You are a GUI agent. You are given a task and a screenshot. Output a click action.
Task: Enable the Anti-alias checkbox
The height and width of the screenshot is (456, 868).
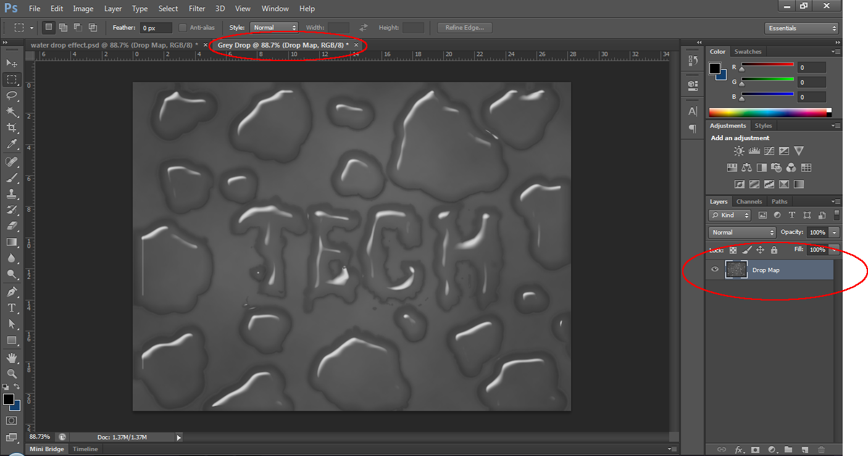pos(183,28)
